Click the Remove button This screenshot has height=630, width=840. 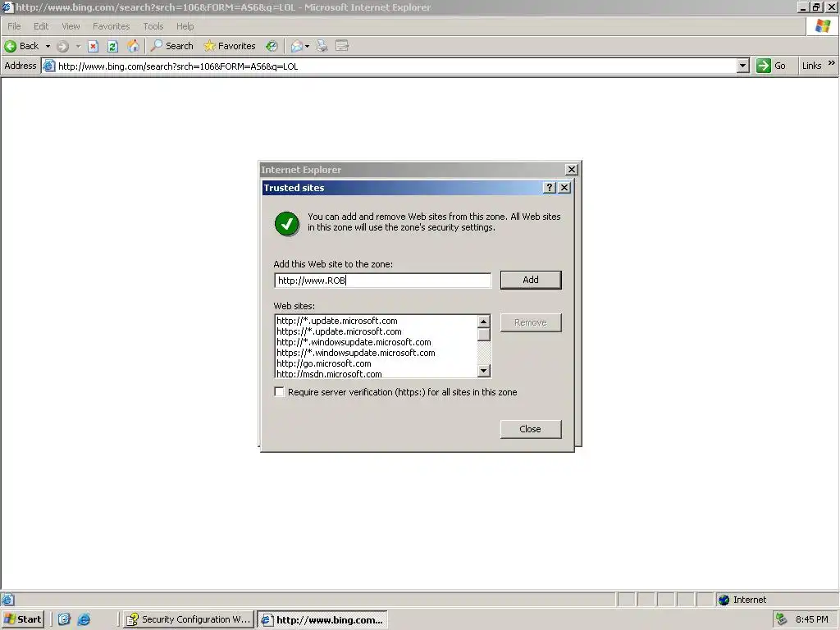pyautogui.click(x=531, y=322)
